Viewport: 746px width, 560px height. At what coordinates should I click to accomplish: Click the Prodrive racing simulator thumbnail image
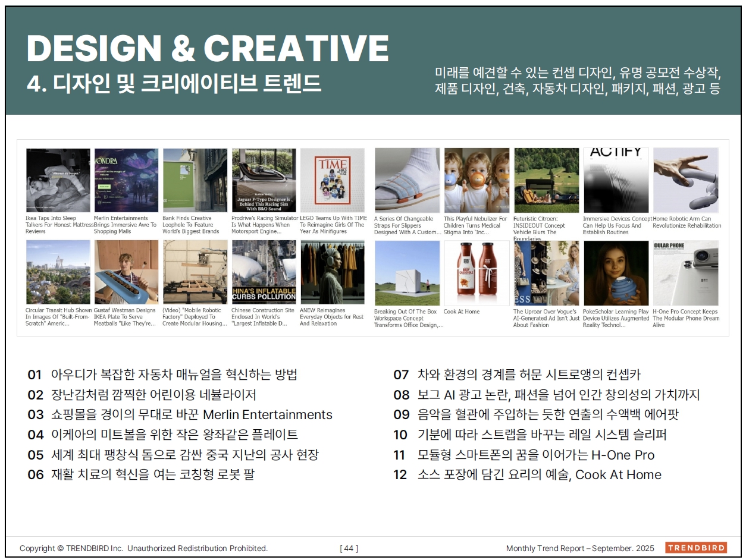tap(264, 180)
